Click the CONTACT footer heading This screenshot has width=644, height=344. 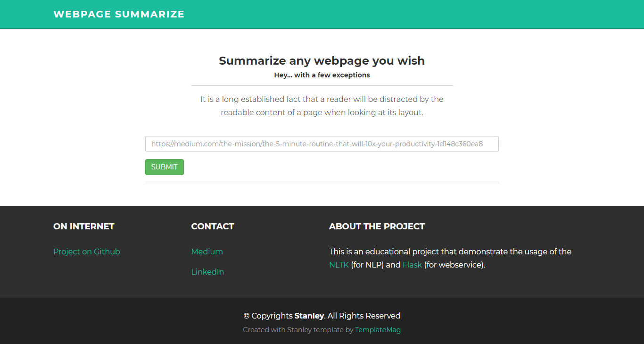(x=213, y=227)
